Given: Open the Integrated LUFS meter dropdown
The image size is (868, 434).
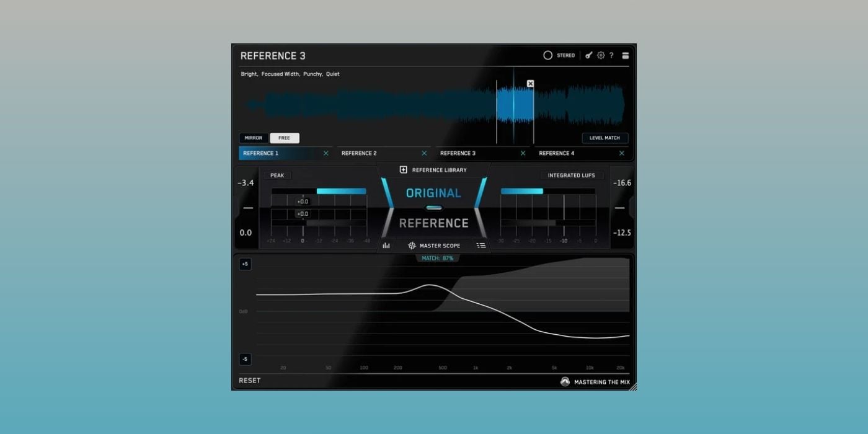Looking at the screenshot, I should 571,175.
